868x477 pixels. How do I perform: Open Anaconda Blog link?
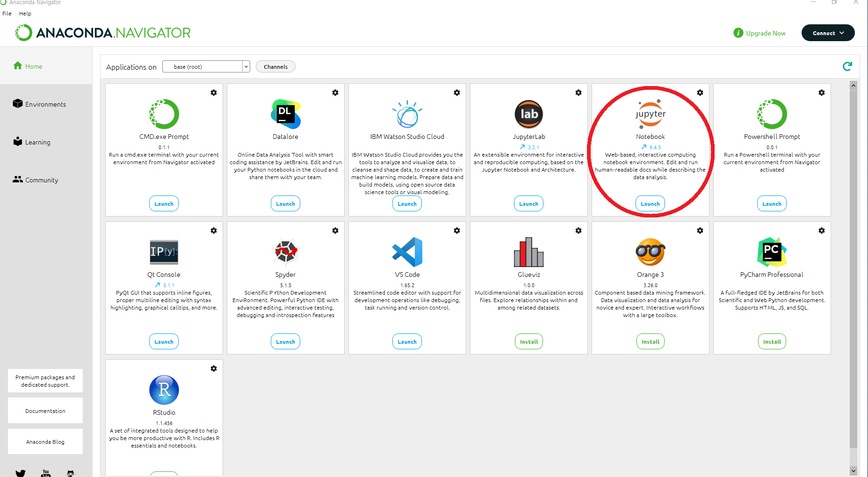click(45, 441)
